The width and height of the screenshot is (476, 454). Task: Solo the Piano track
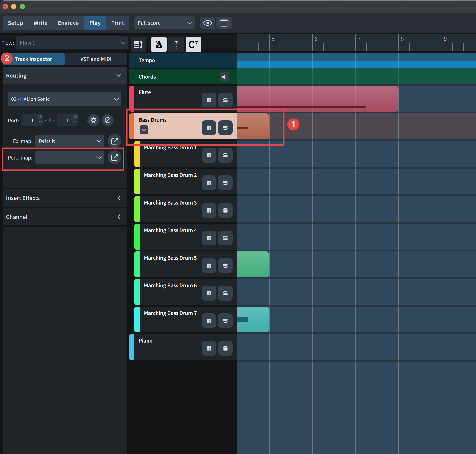coord(225,348)
